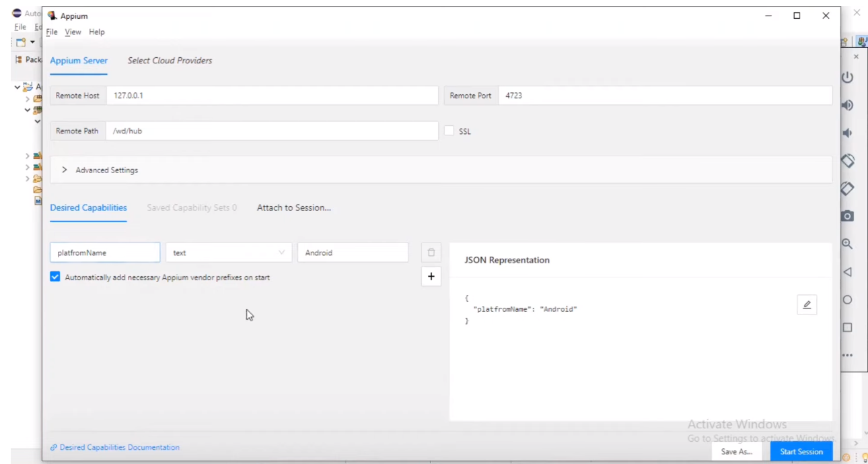Open emulator extended controls three-dots icon
Image resolution: width=868 pixels, height=464 pixels.
[848, 355]
